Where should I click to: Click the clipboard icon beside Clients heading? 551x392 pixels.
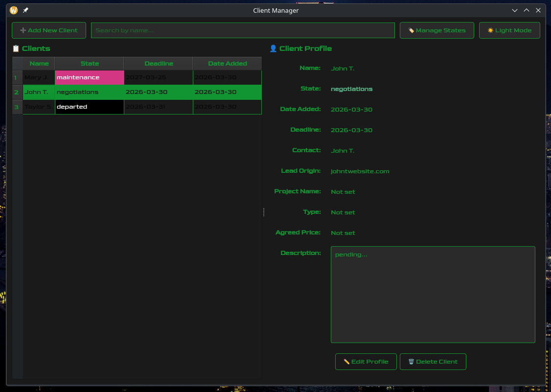(15, 48)
